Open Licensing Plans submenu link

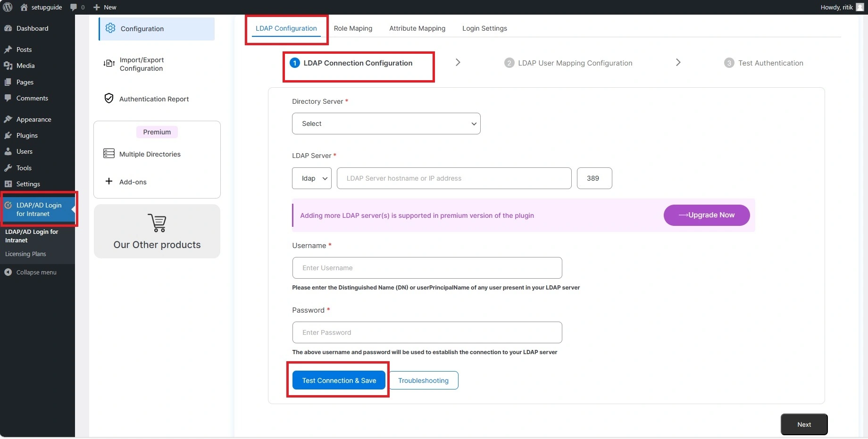pos(25,254)
